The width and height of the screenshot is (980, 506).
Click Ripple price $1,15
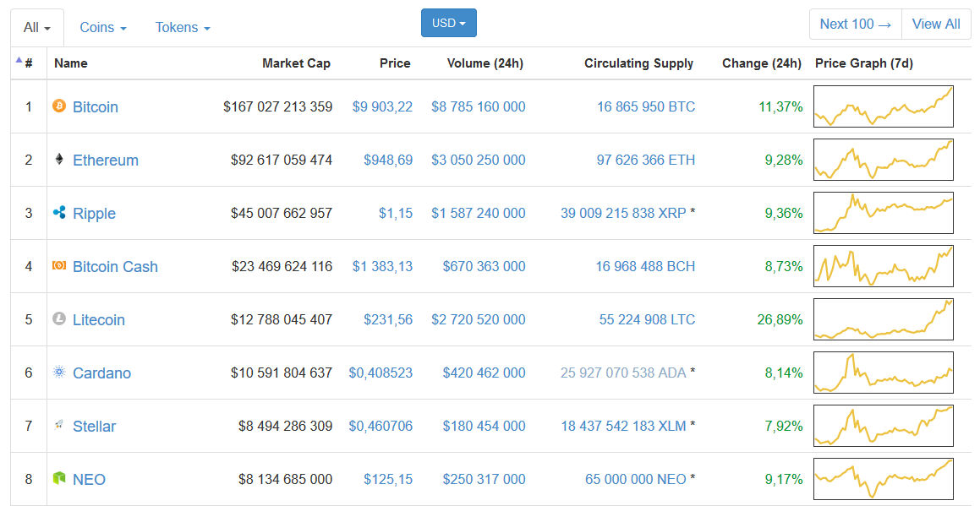point(396,213)
